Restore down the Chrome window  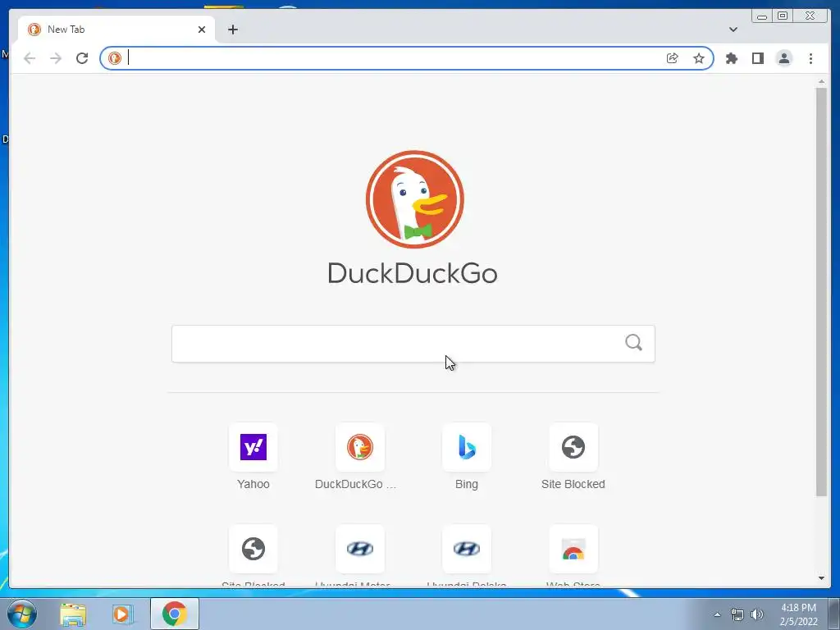click(782, 16)
